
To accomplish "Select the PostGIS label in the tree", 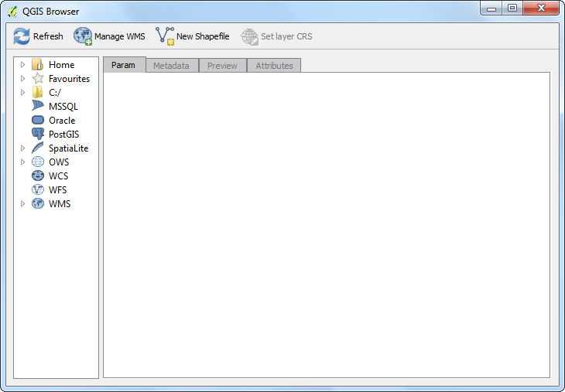I will click(x=63, y=135).
